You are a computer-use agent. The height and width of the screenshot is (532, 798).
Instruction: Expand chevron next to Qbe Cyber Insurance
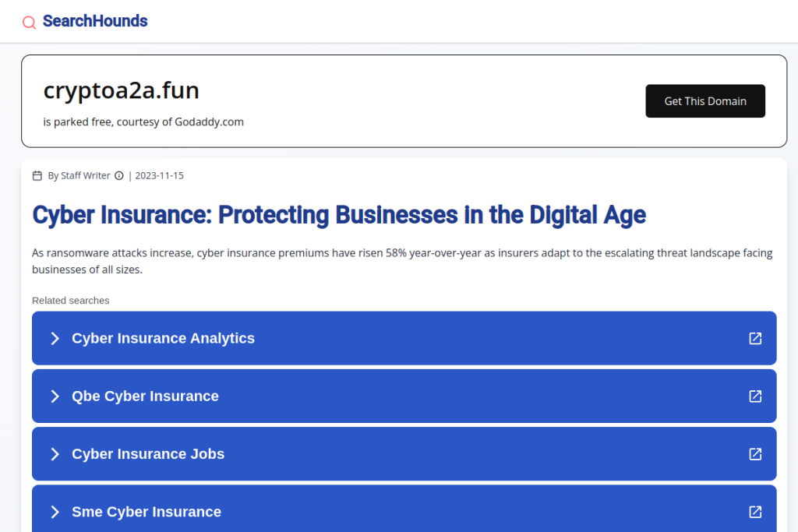(x=55, y=396)
